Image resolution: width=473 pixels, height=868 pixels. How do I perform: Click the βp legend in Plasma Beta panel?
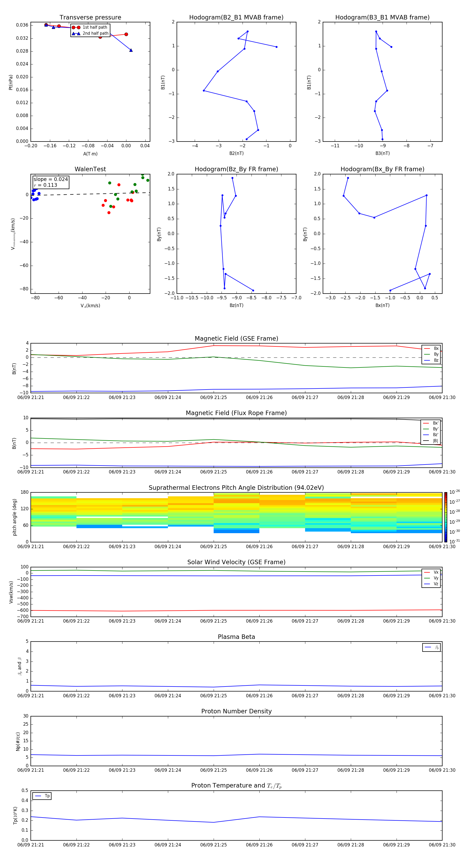click(431, 647)
